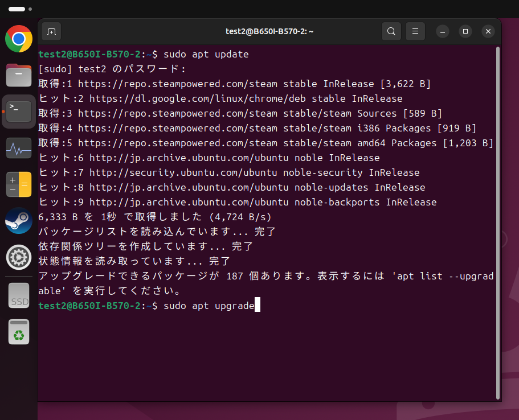Click the terminal's vertical scrollbar
The image size is (519, 420).
pos(498,222)
